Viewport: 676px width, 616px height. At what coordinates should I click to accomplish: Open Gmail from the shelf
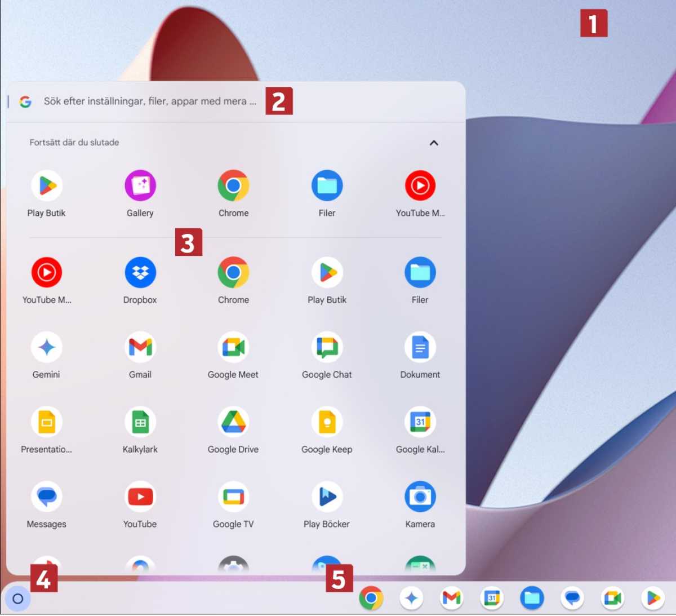451,599
